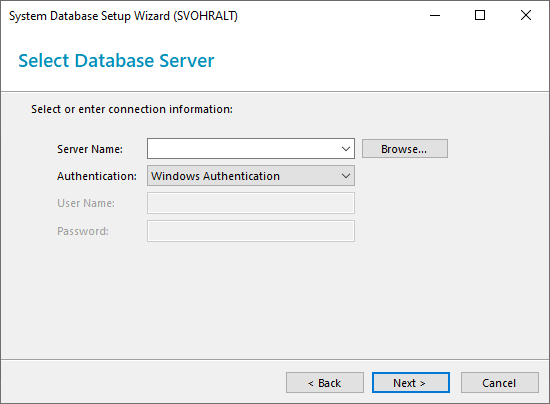The image size is (550, 404).
Task: Click the Server Name label
Action: 90,149
